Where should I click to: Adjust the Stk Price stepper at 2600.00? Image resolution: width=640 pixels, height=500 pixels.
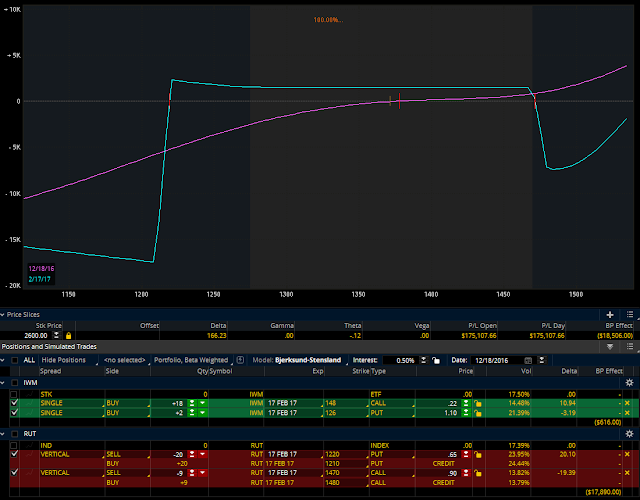click(56, 336)
